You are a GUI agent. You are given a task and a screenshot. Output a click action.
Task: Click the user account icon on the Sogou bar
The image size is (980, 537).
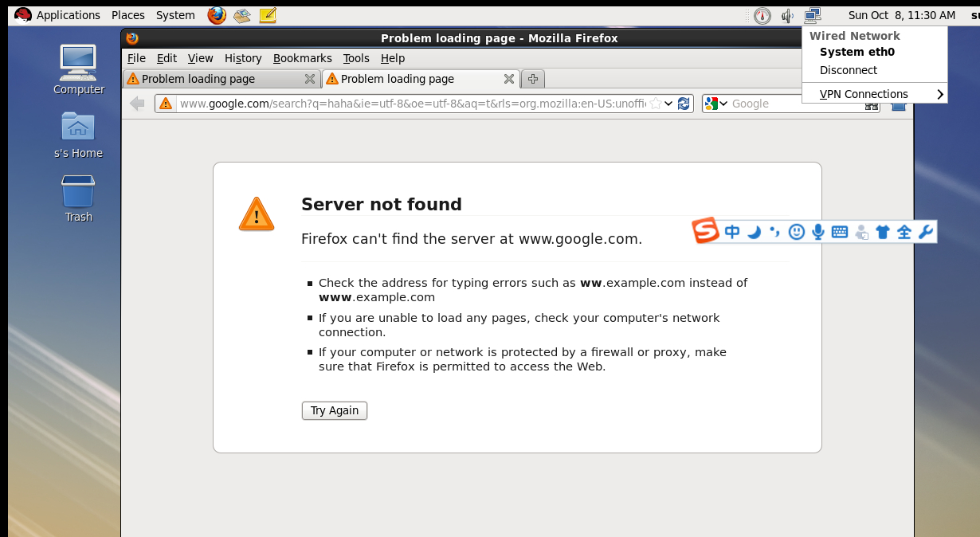click(861, 233)
